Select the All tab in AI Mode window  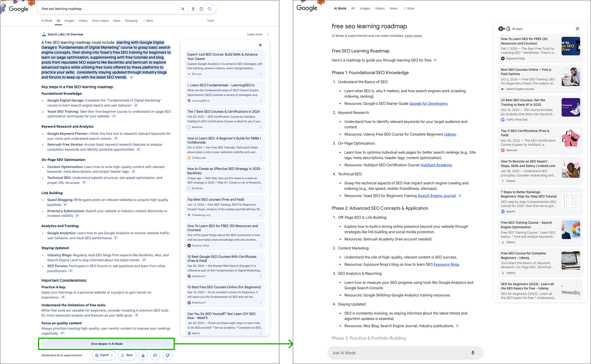[x=353, y=8]
